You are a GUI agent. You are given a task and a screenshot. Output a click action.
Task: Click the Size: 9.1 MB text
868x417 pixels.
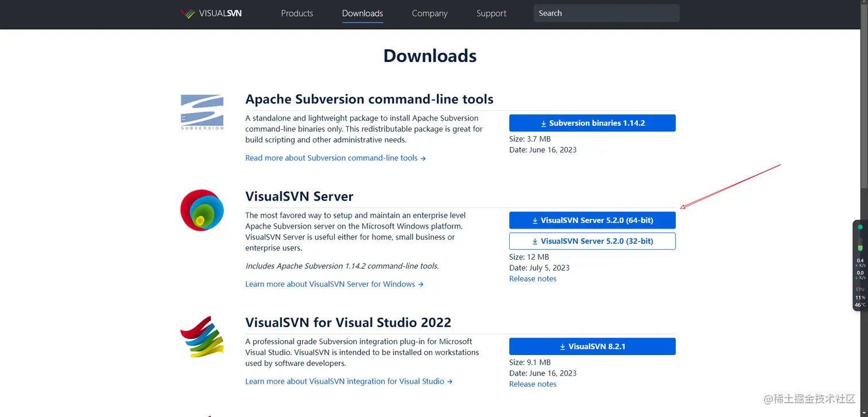(x=530, y=362)
